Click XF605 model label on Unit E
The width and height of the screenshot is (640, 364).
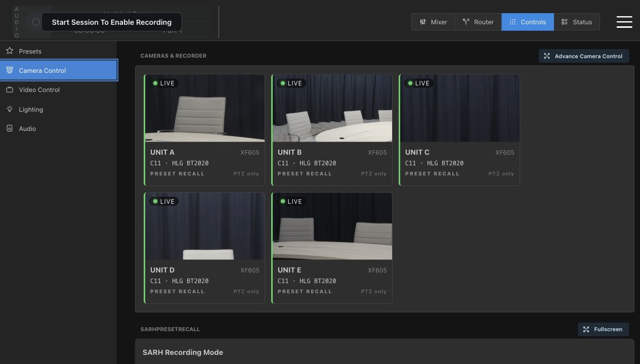pyautogui.click(x=377, y=270)
